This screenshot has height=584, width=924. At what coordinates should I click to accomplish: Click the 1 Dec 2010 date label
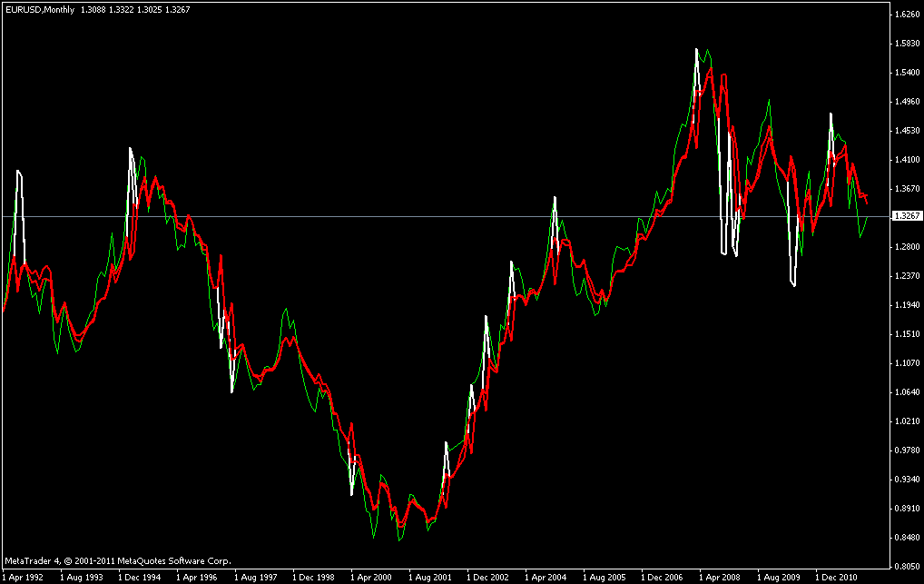point(837,577)
